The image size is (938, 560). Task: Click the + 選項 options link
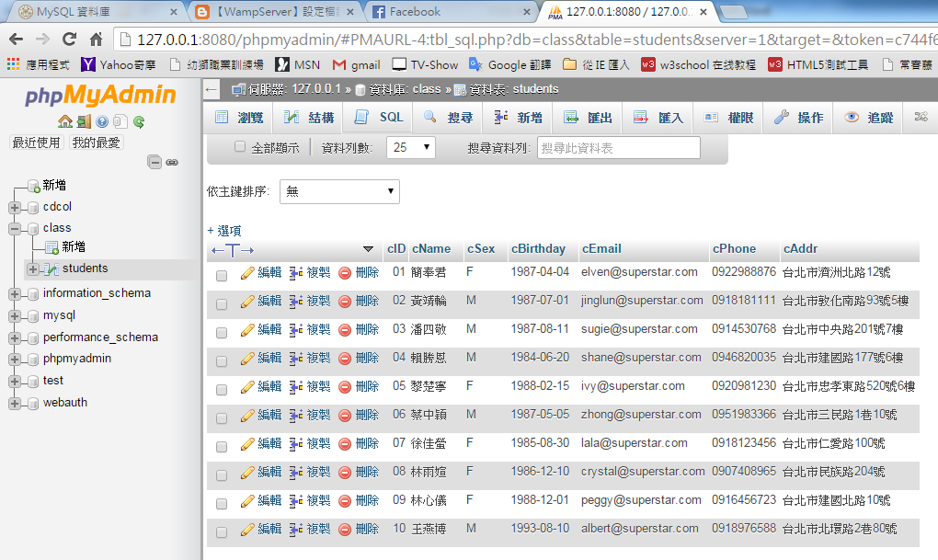224,230
